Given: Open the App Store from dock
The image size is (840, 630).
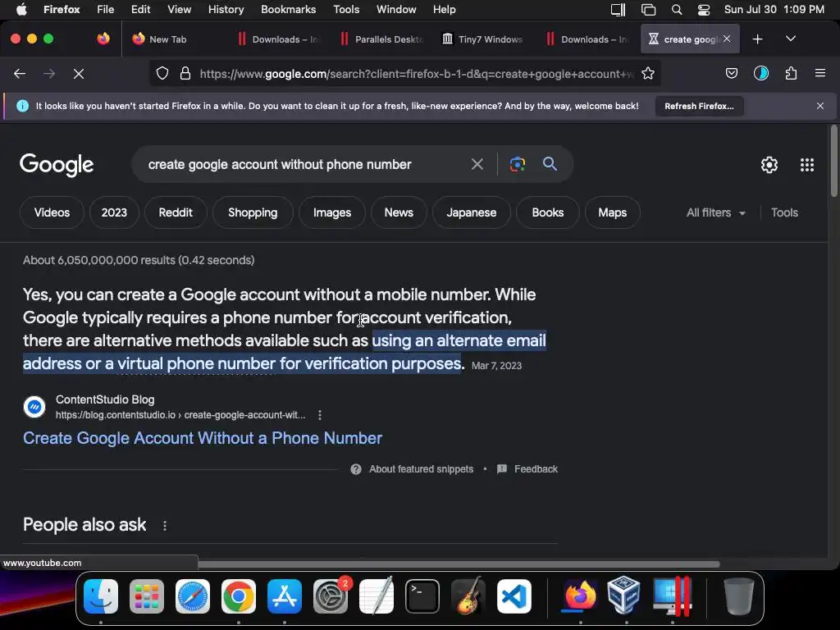Looking at the screenshot, I should pyautogui.click(x=285, y=596).
